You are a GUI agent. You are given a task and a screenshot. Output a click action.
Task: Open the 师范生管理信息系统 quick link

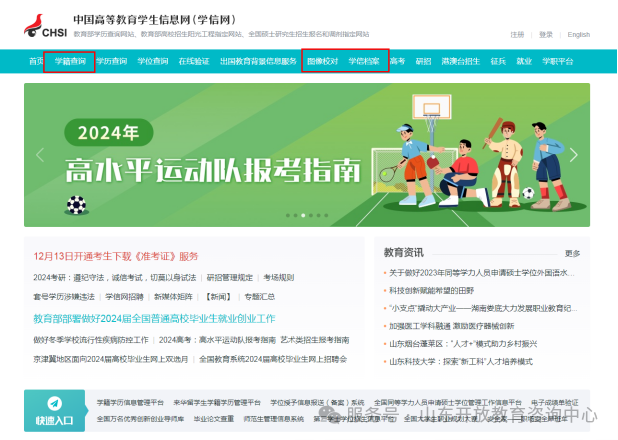[x=274, y=419]
